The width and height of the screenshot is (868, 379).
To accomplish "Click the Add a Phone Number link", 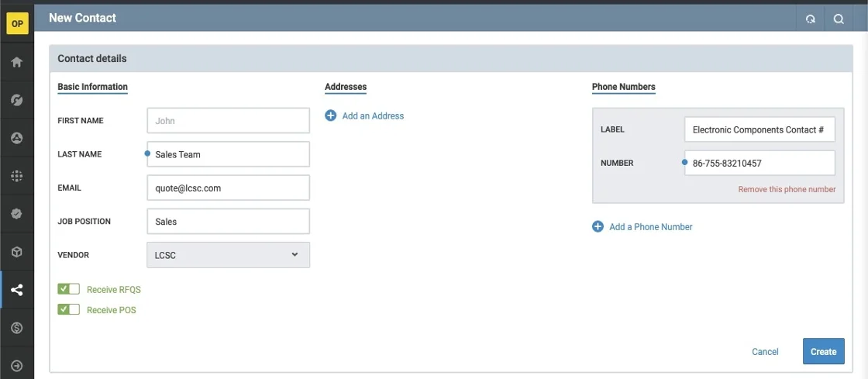I will click(650, 227).
